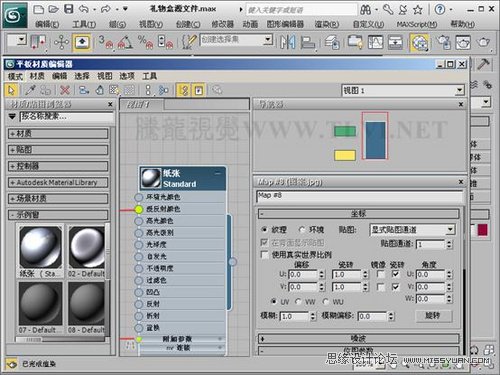This screenshot has height=375, width=500.
Task: Open render setup teapot icon
Action: [x=443, y=42]
